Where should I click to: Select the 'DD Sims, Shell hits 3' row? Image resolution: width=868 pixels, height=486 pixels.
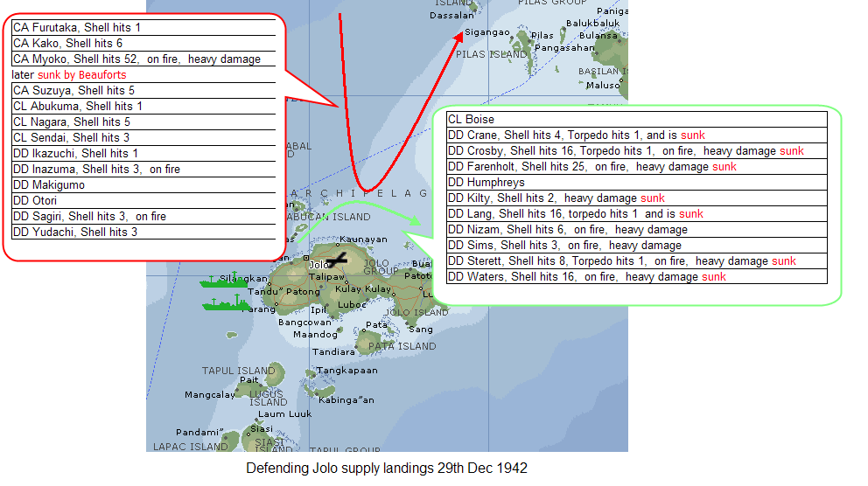point(637,246)
